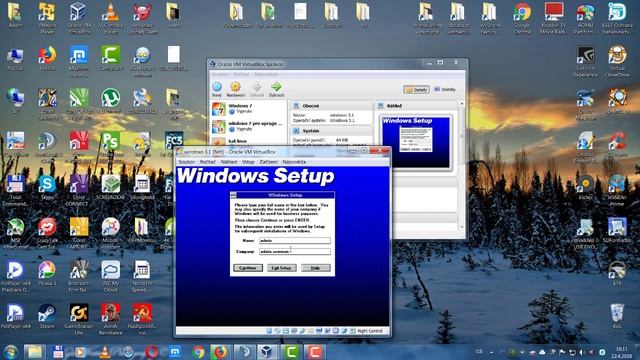Click the taskbar clock
This screenshot has height=360, width=640.
622,352
